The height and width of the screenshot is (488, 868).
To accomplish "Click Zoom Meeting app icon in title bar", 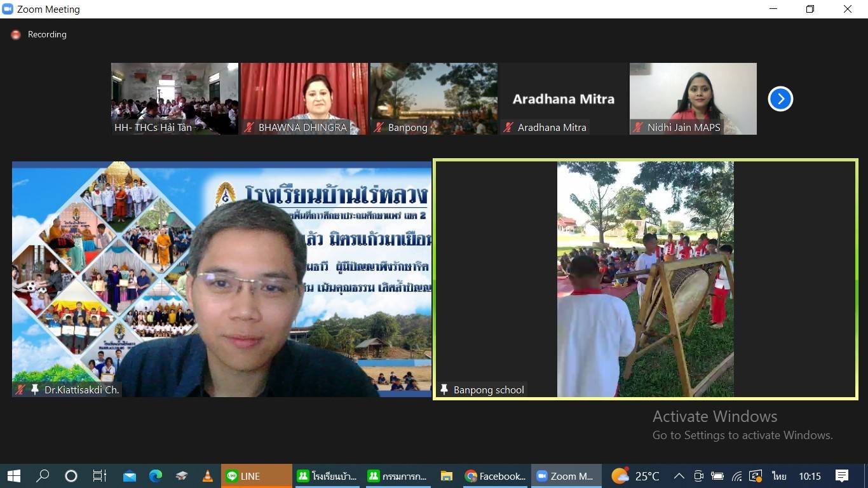I will tap(8, 9).
